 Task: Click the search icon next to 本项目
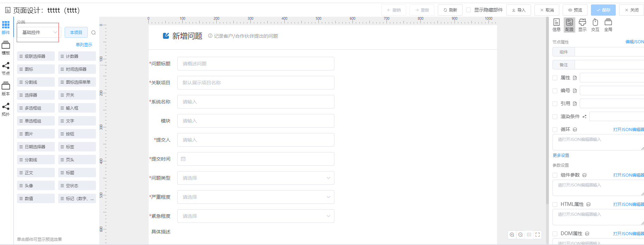(x=94, y=33)
